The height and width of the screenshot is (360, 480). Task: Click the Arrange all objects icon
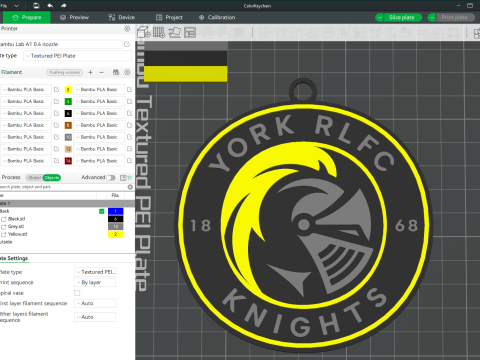pyautogui.click(x=190, y=32)
